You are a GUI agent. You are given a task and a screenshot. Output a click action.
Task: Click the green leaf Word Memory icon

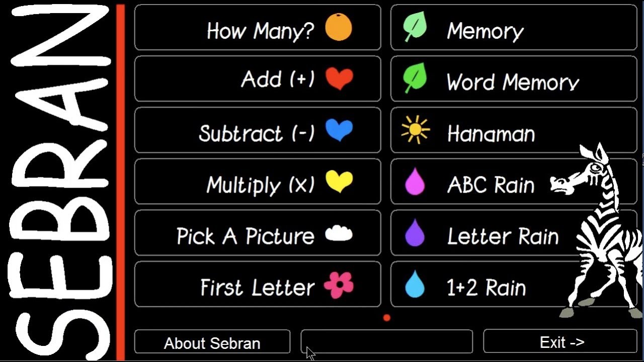(x=415, y=78)
